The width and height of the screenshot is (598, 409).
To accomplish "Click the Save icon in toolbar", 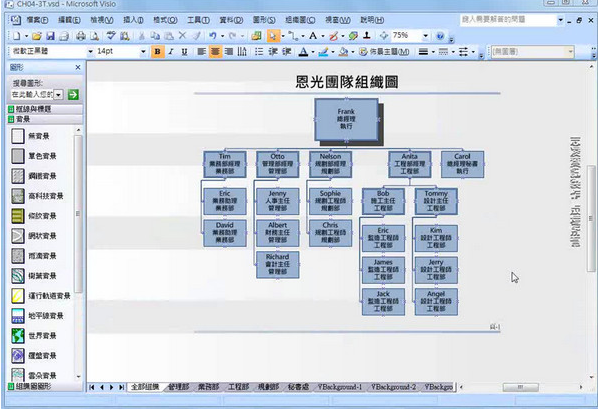I will tap(50, 36).
